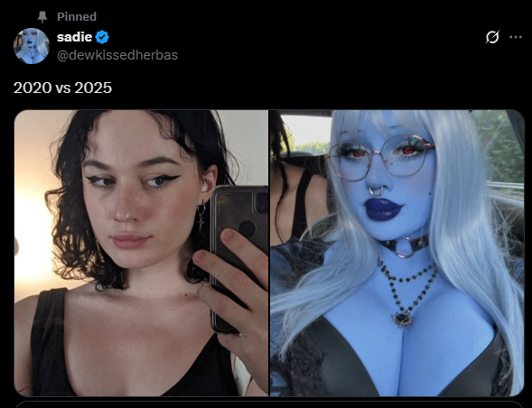Click the "Pinned" label text
This screenshot has height=408, width=532.
click(77, 16)
